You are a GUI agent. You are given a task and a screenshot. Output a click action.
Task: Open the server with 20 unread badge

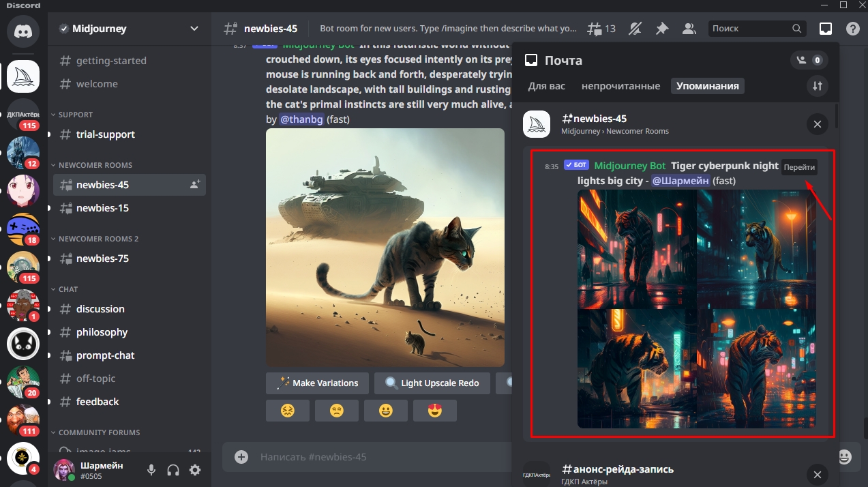(x=23, y=382)
